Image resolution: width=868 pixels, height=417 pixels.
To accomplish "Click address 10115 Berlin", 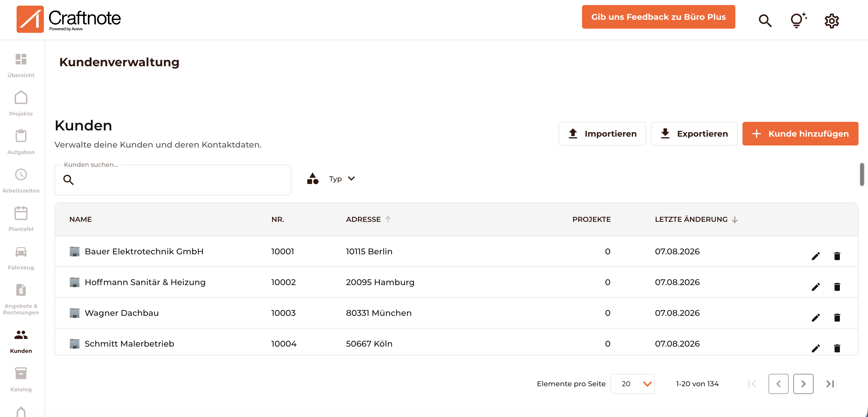I will 369,251.
